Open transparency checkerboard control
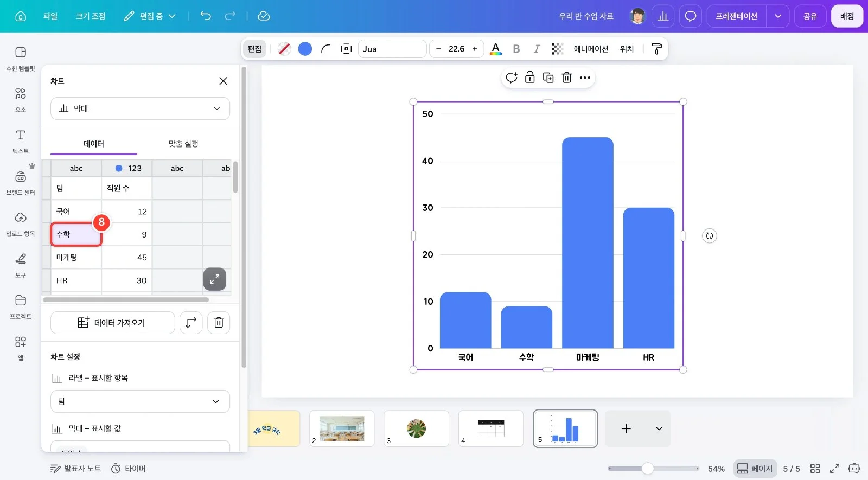Image resolution: width=868 pixels, height=480 pixels. point(557,49)
